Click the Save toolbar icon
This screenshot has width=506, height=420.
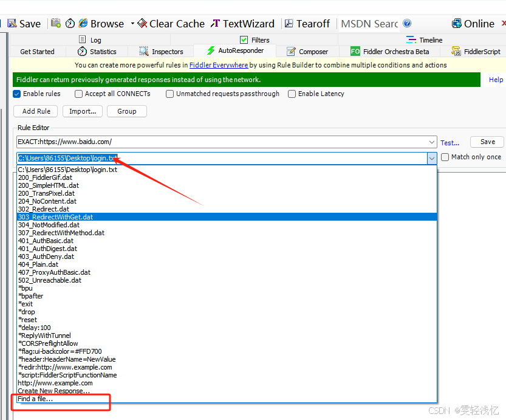(12, 24)
